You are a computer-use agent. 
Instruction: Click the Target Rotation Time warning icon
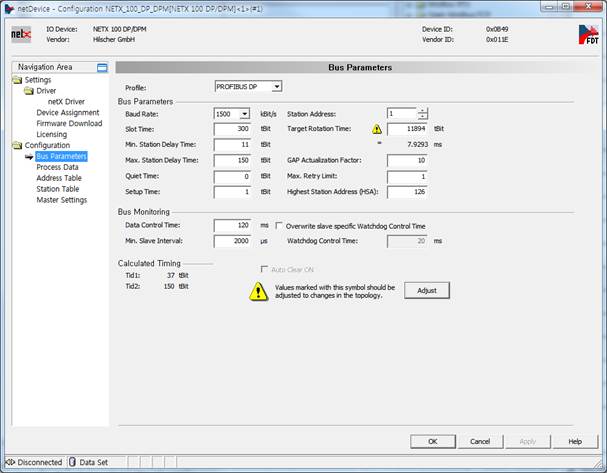tap(377, 129)
